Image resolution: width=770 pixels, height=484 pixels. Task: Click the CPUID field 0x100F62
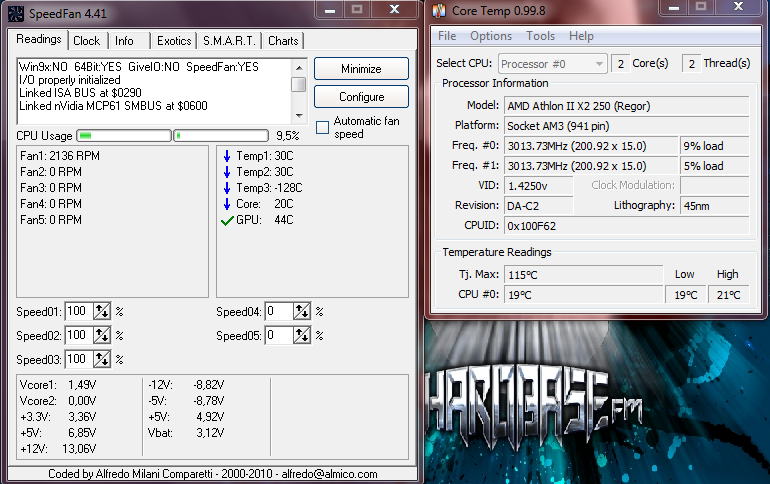click(627, 226)
